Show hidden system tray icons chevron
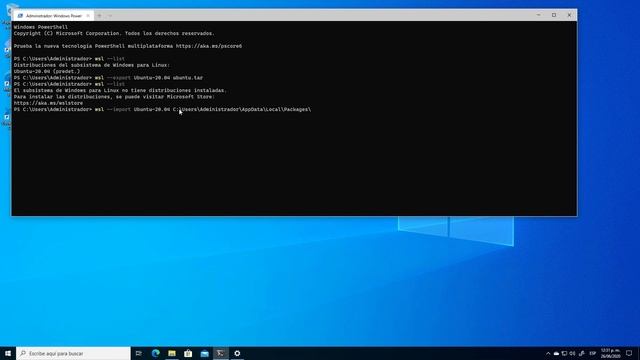 548,353
